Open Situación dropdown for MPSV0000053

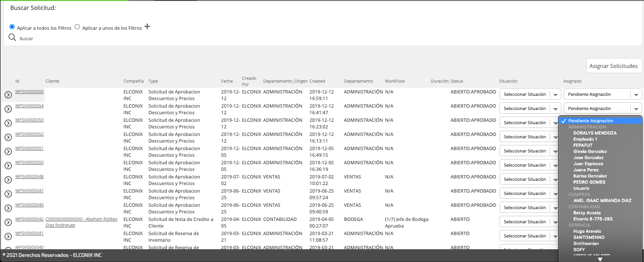(x=529, y=123)
